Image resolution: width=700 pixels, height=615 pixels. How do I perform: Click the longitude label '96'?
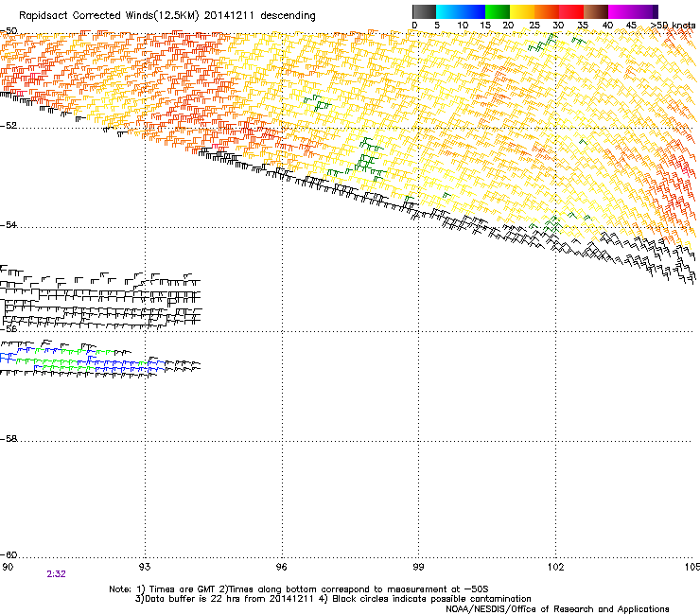[x=281, y=567]
